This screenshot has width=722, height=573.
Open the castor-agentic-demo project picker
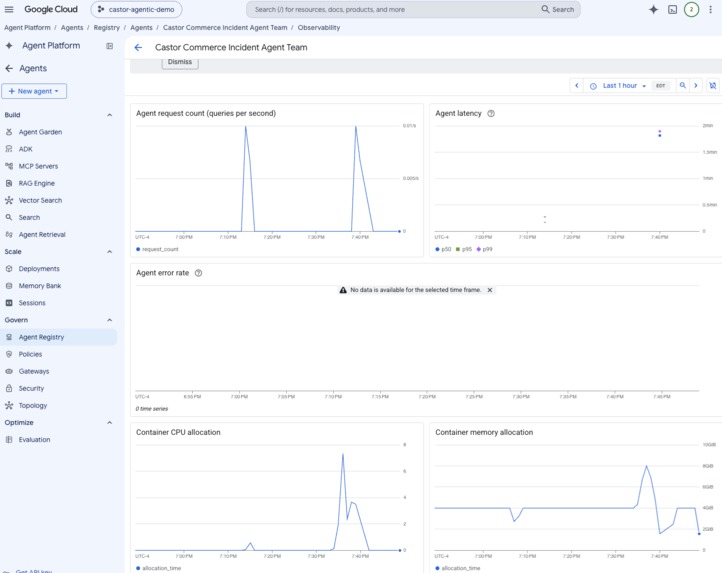136,9
